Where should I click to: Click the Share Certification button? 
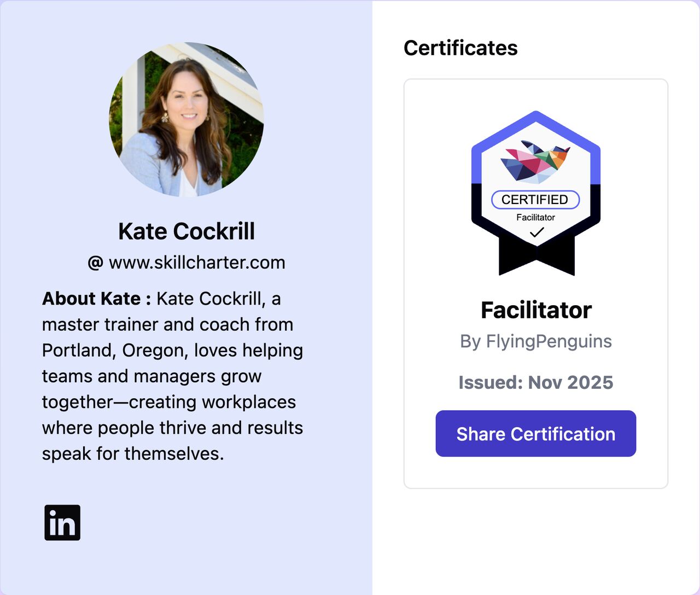536,434
